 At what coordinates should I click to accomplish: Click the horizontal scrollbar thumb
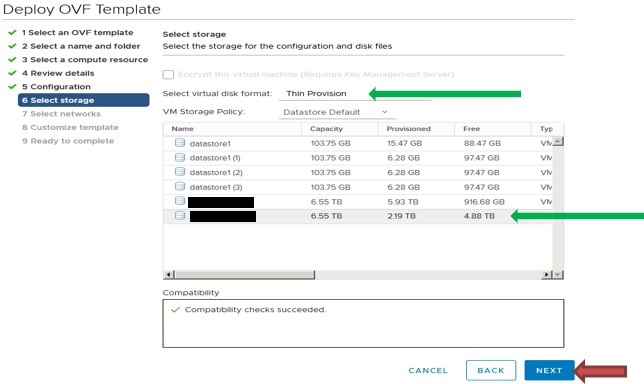pyautogui.click(x=244, y=274)
